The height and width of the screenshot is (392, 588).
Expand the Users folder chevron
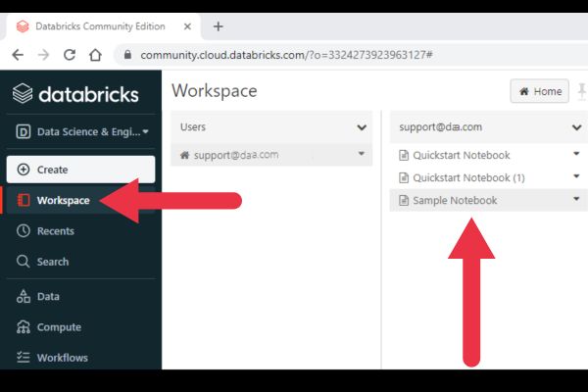point(362,127)
